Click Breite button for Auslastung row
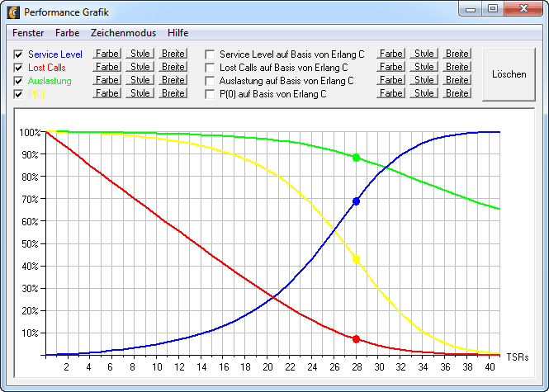Screen dimensions: 549x392 pos(173,80)
